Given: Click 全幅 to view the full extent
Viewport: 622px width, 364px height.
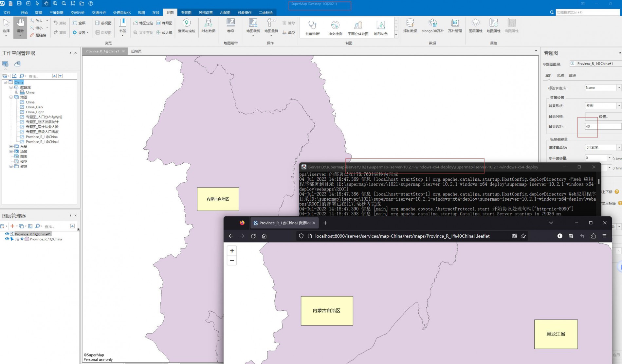Looking at the screenshot, I should tap(79, 23).
